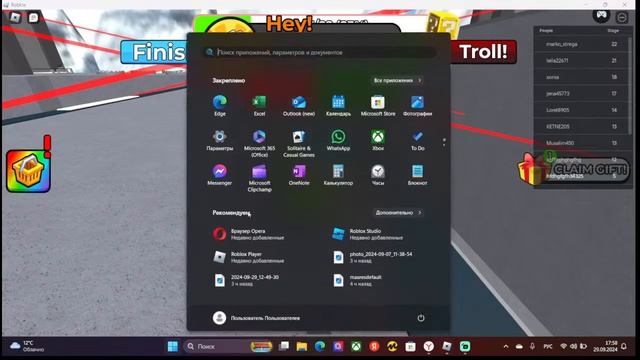The height and width of the screenshot is (360, 640).
Task: Open the pinned Xbox app
Action: pos(378,140)
